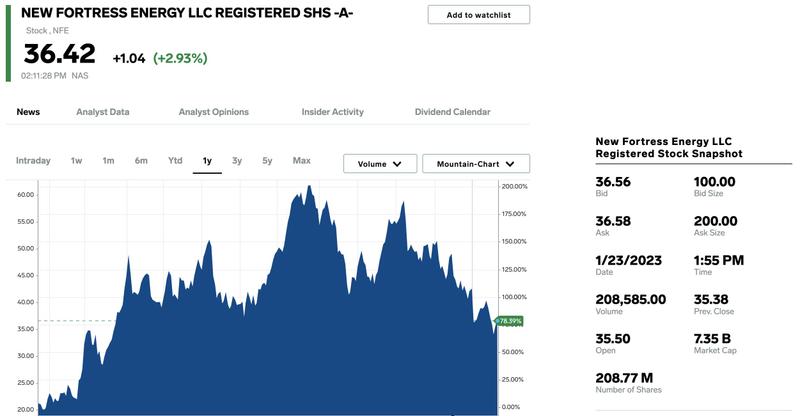Add NFE stock to watchlist

pos(479,15)
